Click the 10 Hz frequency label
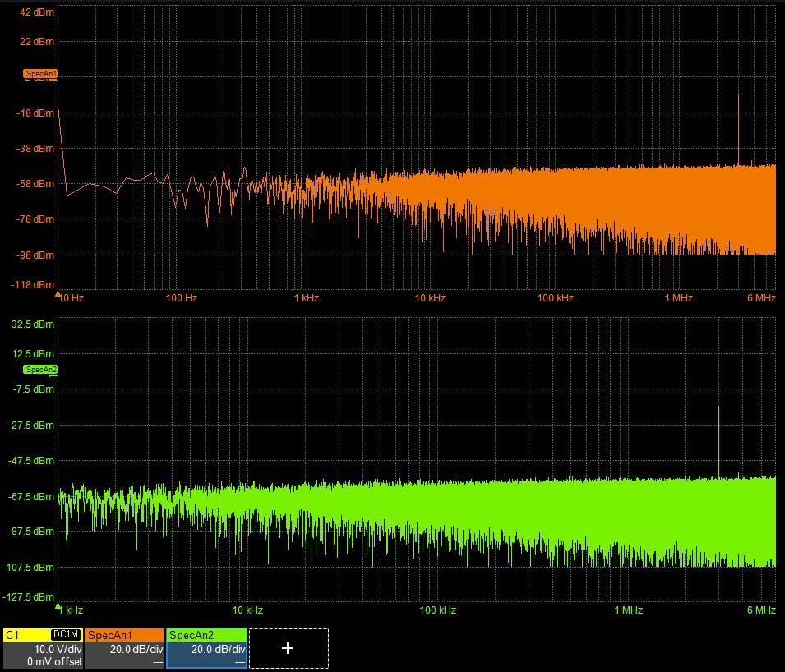The image size is (785, 672). point(72,298)
